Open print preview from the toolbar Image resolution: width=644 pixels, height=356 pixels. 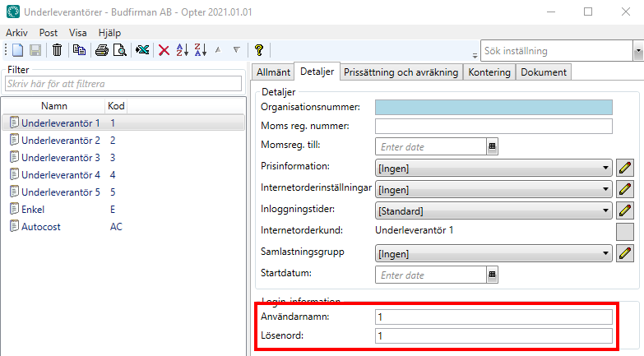[119, 50]
